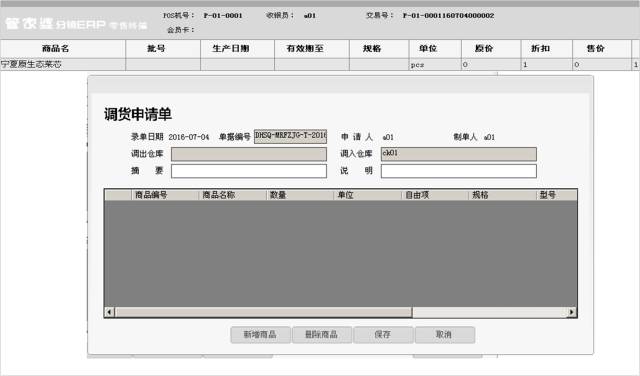Click the 录单日期 value 2016-07-04
Viewport: 640px width, 376px height.
pos(189,137)
